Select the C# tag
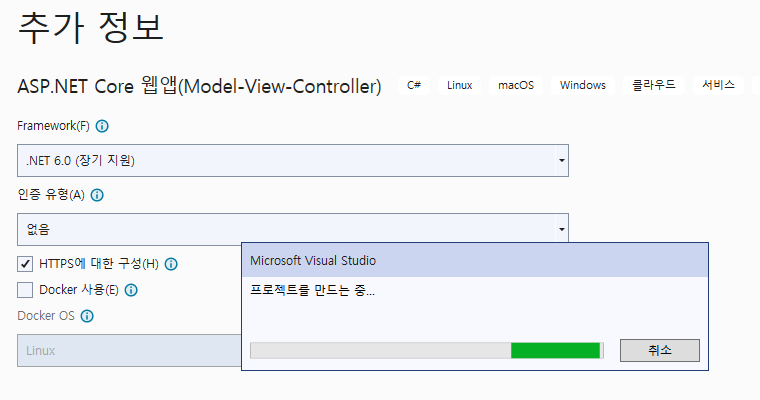Image resolution: width=760 pixels, height=400 pixels. pos(414,85)
